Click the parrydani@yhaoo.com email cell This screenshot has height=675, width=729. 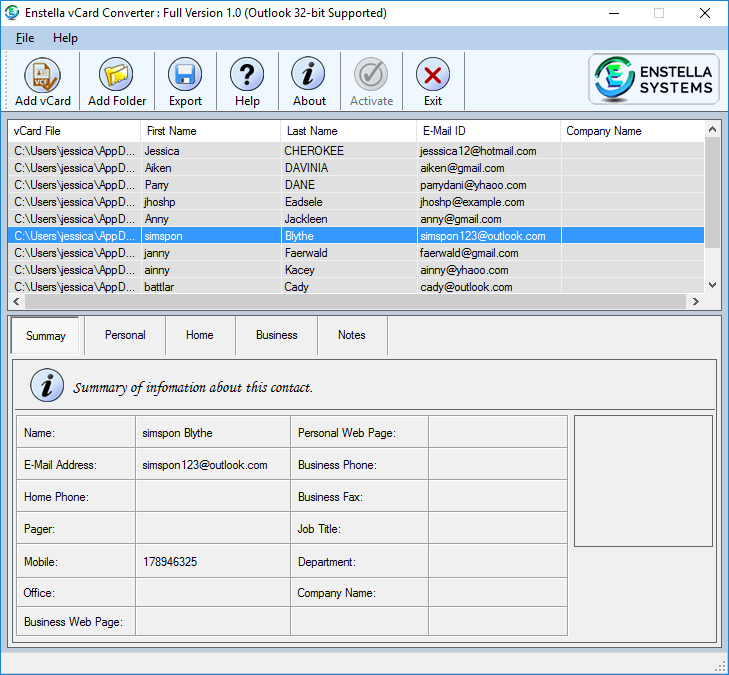coord(489,185)
